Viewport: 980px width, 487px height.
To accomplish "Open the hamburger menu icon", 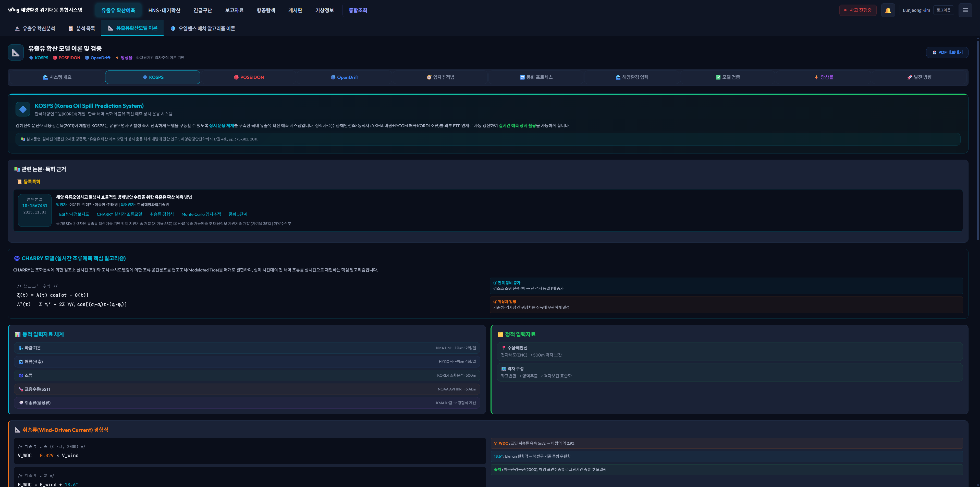I will (x=965, y=10).
